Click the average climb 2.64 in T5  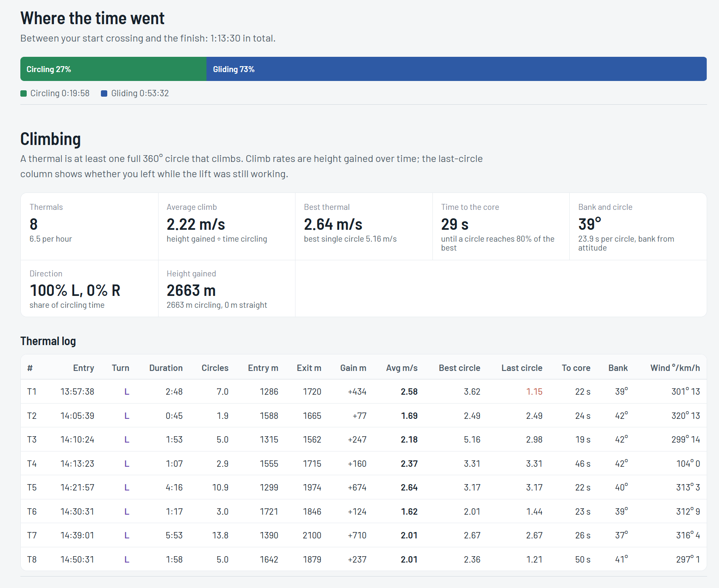[409, 488]
